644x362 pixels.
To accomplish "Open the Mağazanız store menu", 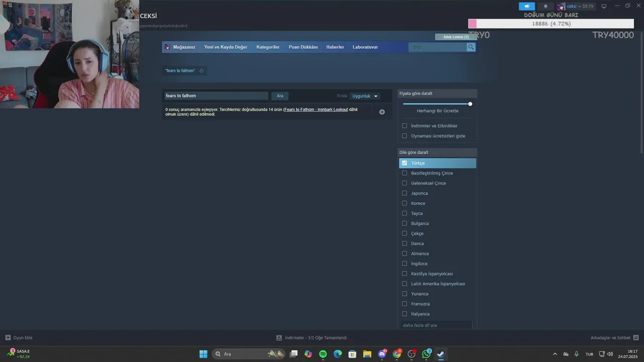I will 184,47.
